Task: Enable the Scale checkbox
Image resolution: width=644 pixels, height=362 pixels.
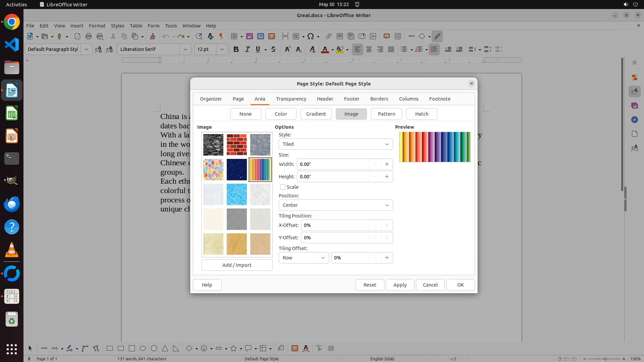Action: coord(283,187)
